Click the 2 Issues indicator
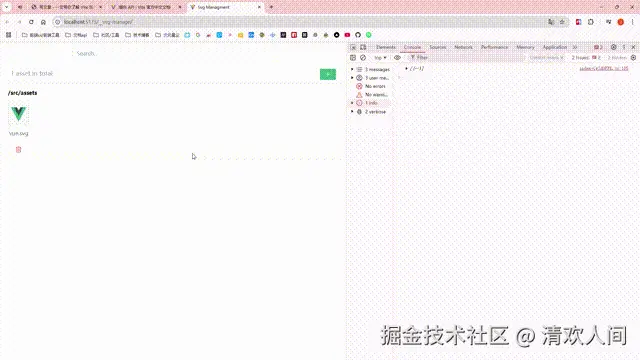 [586, 58]
